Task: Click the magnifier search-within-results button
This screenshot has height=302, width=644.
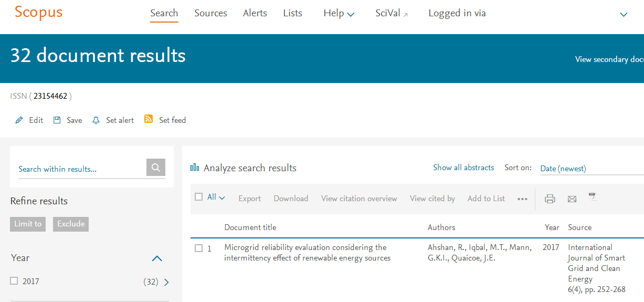Action: pos(156,168)
